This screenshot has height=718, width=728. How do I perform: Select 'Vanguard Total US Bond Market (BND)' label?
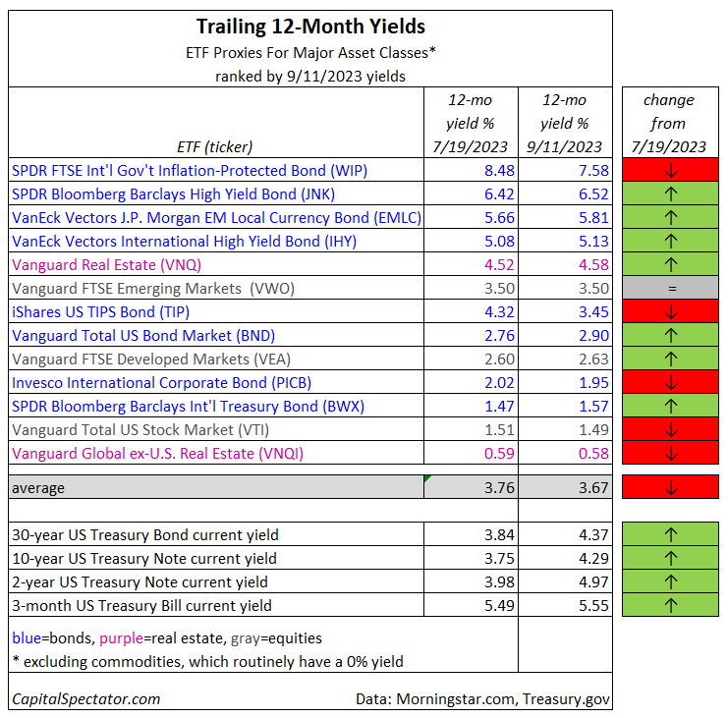tap(143, 336)
